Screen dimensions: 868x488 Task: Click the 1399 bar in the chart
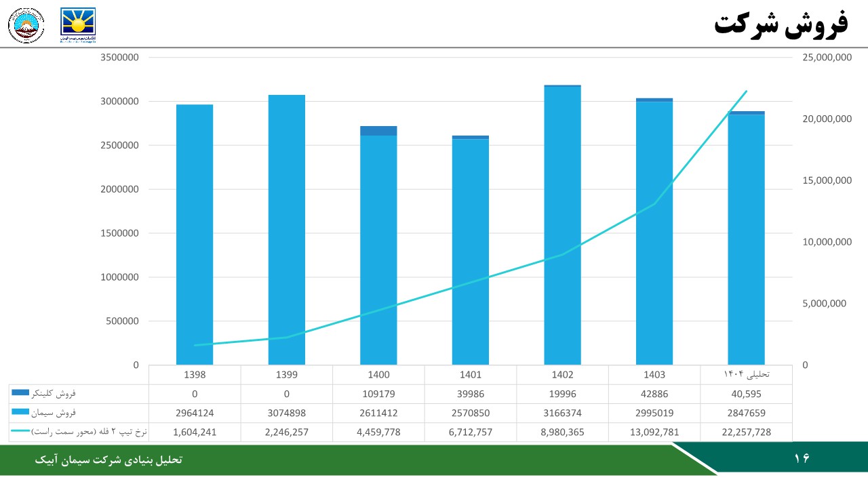tap(287, 230)
